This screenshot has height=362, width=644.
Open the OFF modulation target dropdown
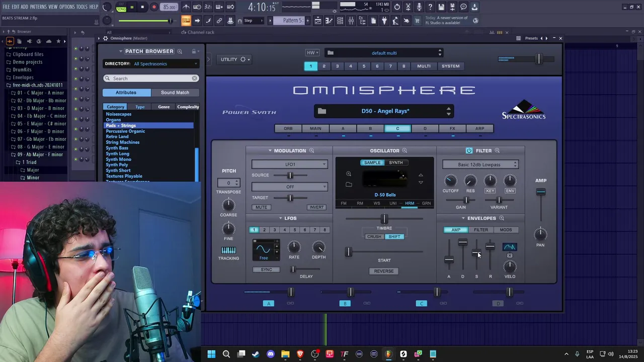click(290, 187)
